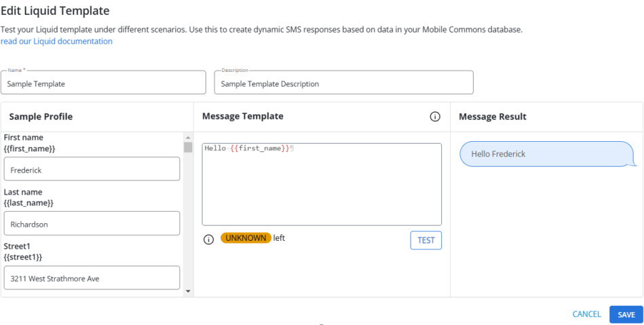Focus the Street1 address input field
The height and width of the screenshot is (325, 644).
(x=92, y=278)
